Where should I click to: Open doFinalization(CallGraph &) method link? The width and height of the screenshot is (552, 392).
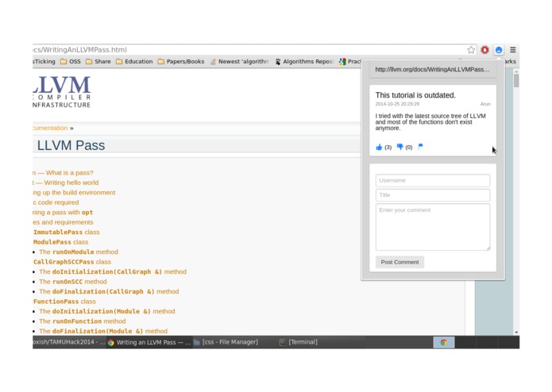pyautogui.click(x=109, y=291)
